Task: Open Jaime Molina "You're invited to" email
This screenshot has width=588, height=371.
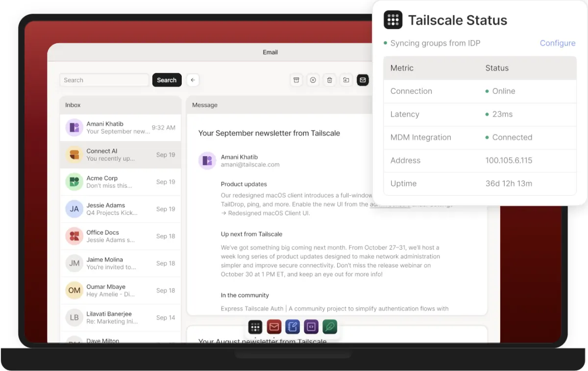Action: click(x=121, y=263)
